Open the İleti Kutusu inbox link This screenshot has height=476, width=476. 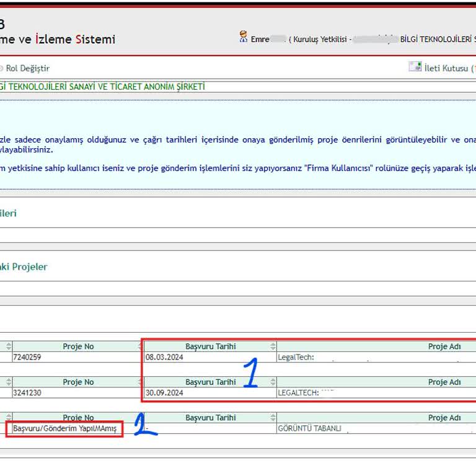click(x=446, y=68)
